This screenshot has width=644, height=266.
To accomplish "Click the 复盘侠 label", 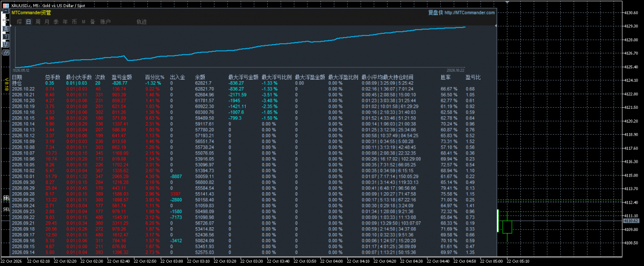I will [x=435, y=13].
